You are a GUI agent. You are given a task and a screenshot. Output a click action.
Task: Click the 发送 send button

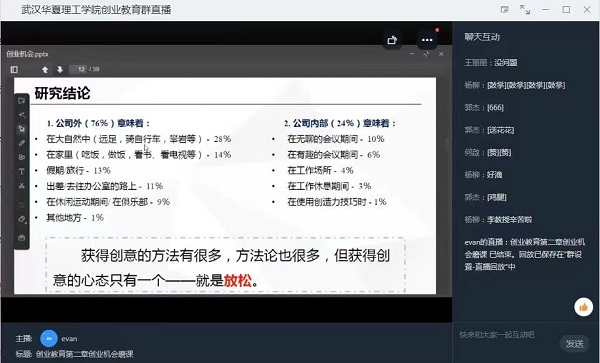point(575,344)
